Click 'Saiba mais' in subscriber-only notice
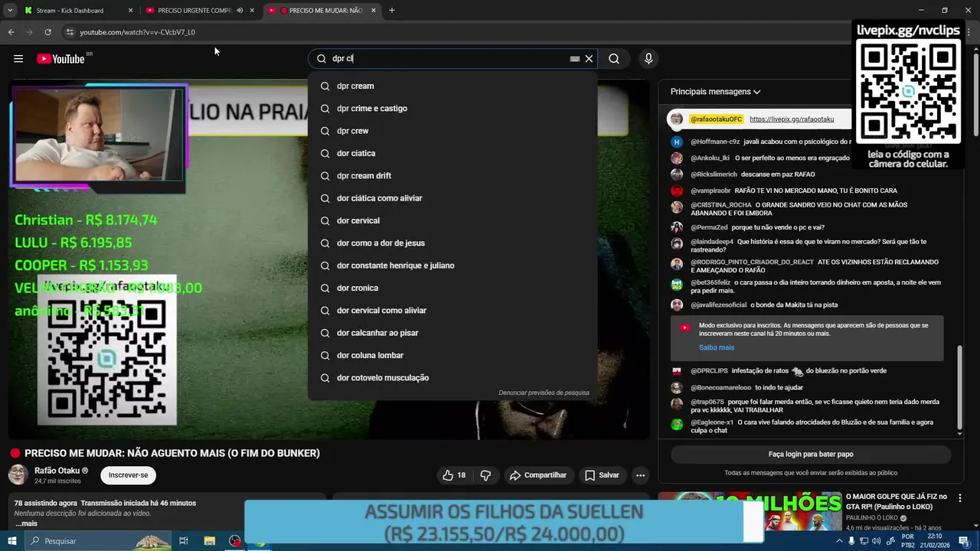 pos(716,347)
